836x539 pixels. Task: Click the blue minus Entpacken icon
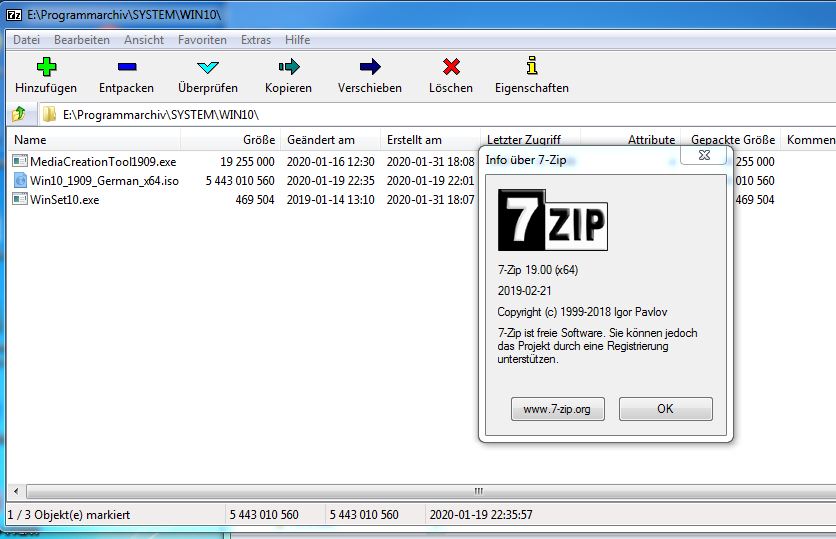(x=127, y=67)
